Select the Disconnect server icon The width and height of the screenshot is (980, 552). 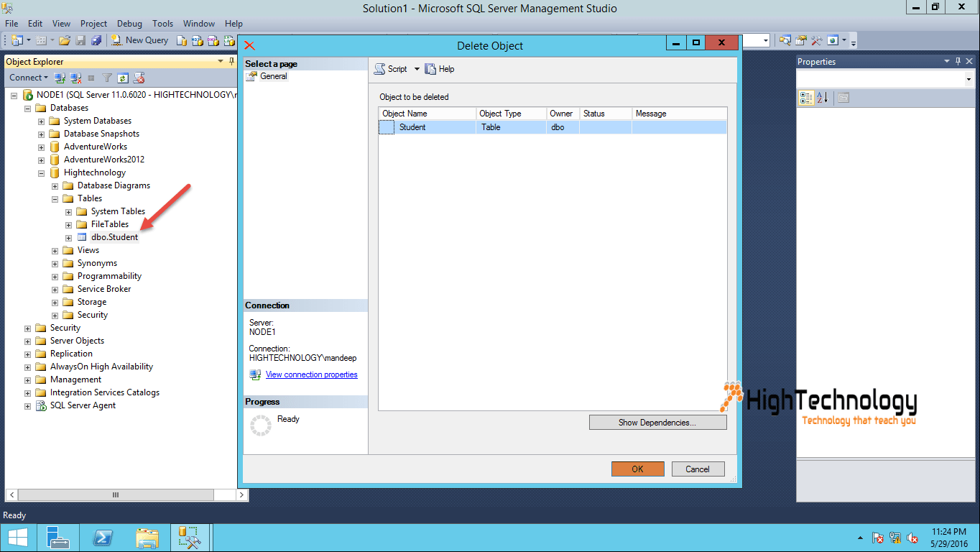pos(75,77)
